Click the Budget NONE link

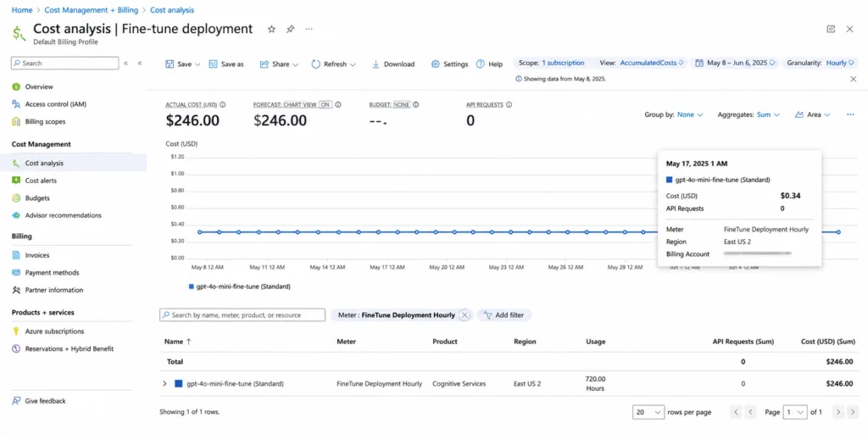(x=401, y=104)
